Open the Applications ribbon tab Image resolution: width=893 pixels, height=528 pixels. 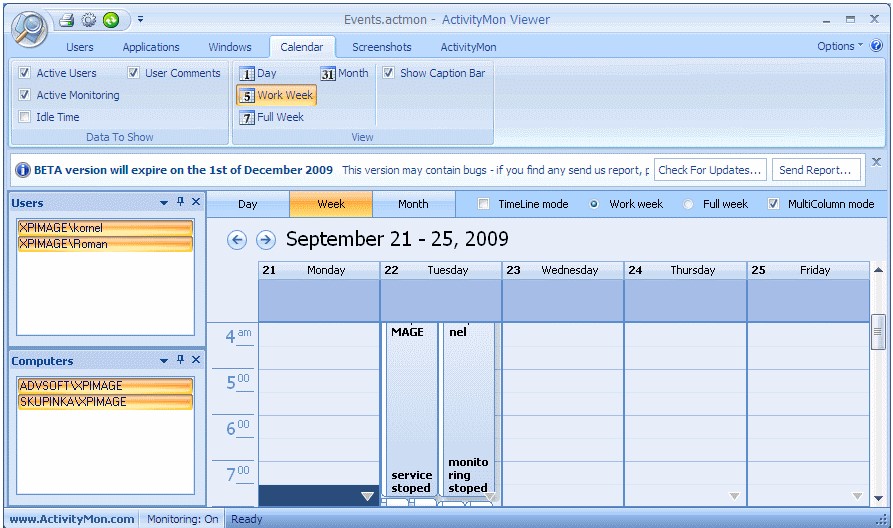tap(151, 47)
